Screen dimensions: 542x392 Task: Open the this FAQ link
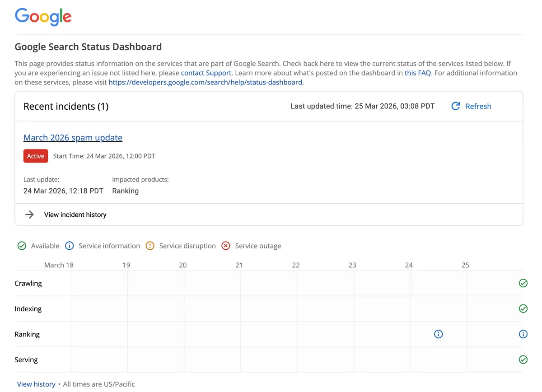click(x=418, y=73)
